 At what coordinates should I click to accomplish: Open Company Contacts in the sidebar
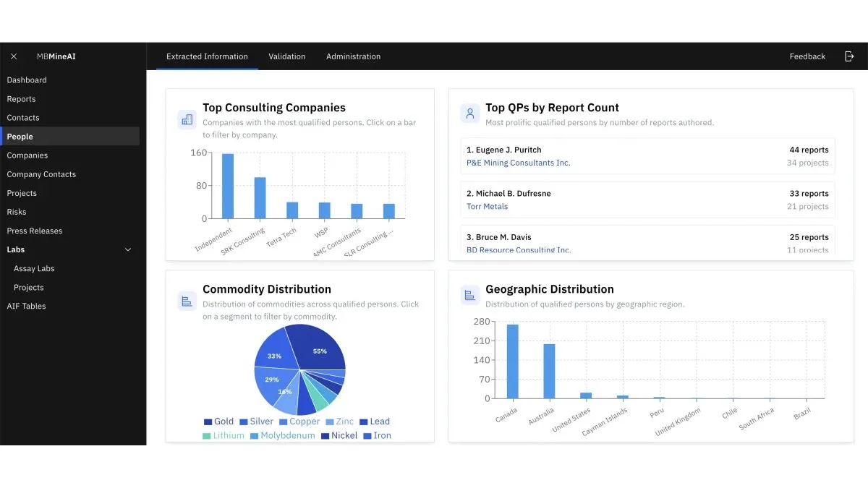coord(70,174)
